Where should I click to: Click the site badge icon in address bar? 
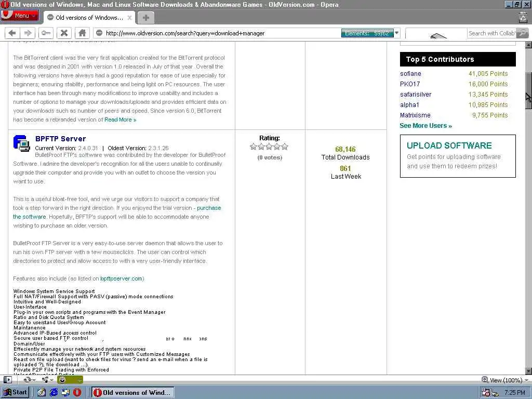(x=99, y=33)
